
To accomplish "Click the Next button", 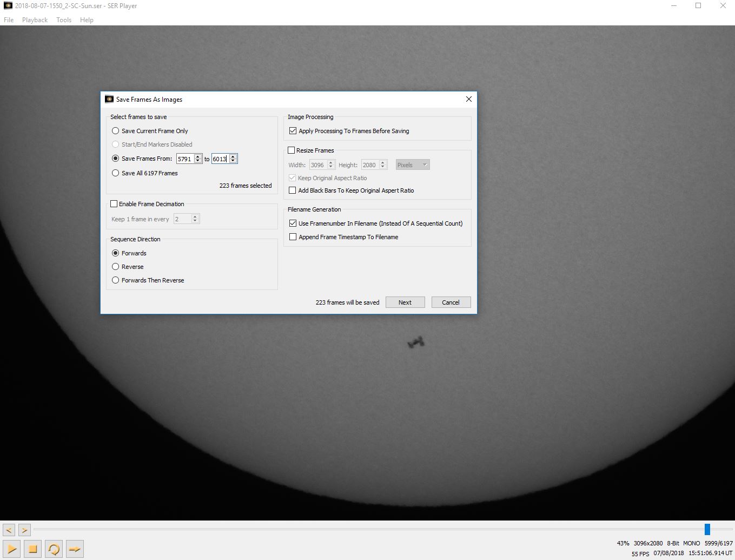I will coord(405,302).
